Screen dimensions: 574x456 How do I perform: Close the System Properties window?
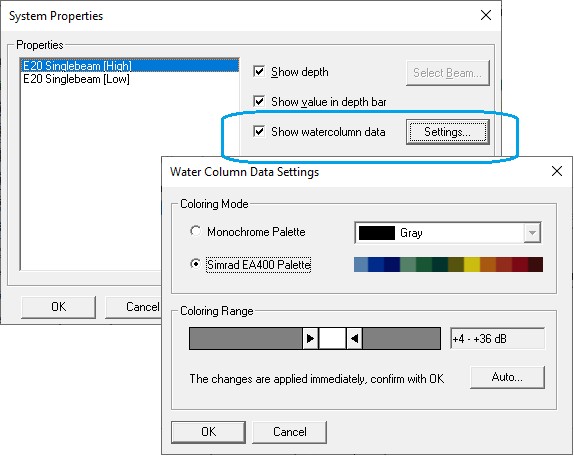(x=486, y=15)
